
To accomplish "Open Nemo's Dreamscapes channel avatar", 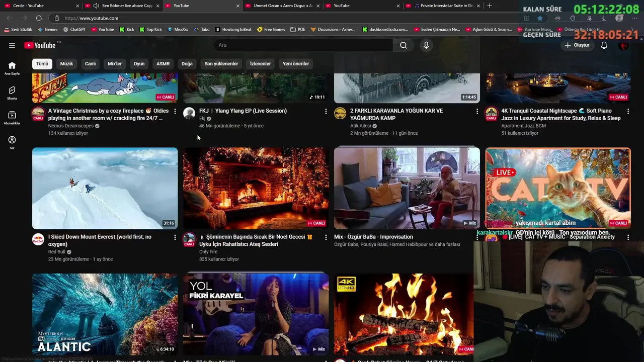I will pos(38,113).
